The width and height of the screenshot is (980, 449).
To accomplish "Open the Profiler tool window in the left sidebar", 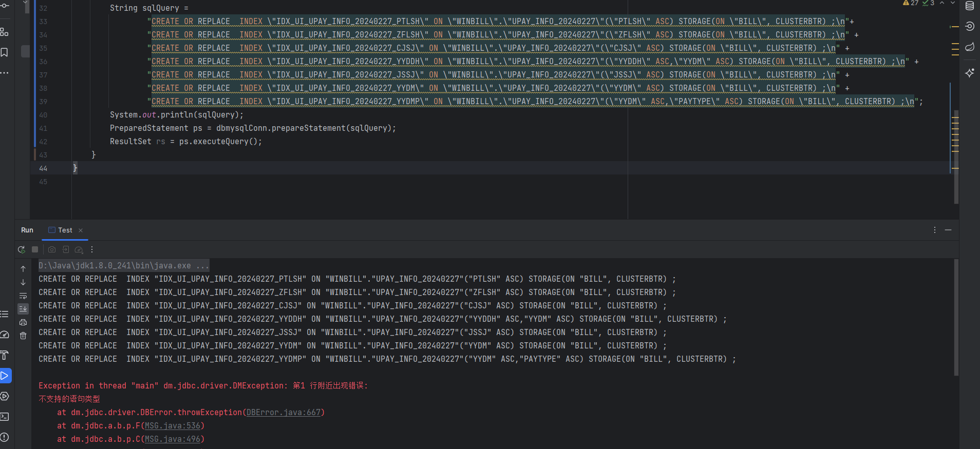I will click(5, 335).
